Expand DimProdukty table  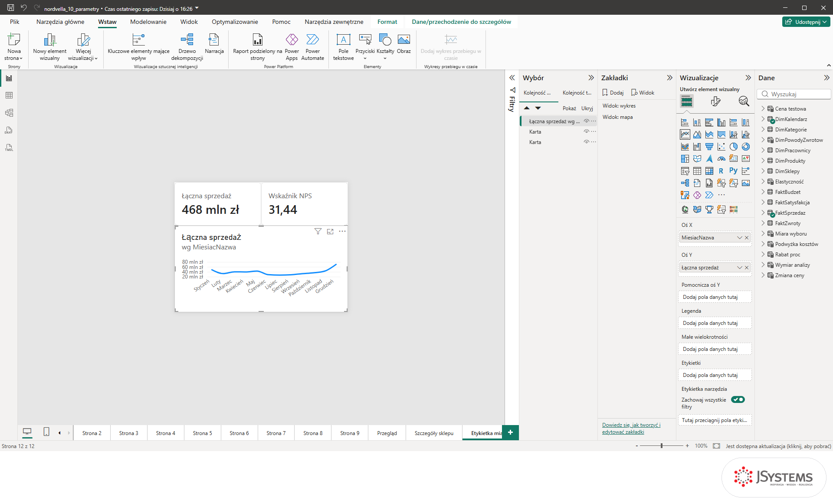tap(763, 160)
